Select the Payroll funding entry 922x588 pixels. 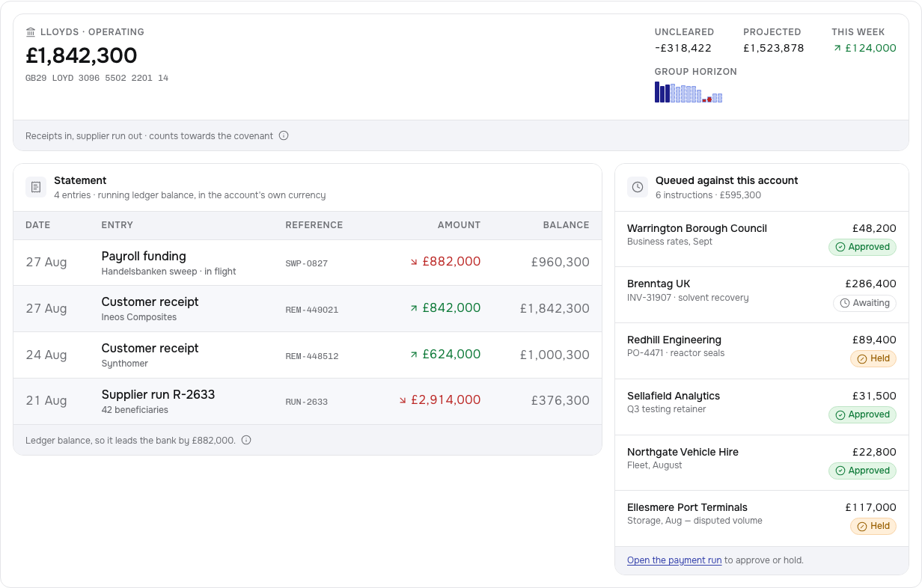[x=308, y=263]
